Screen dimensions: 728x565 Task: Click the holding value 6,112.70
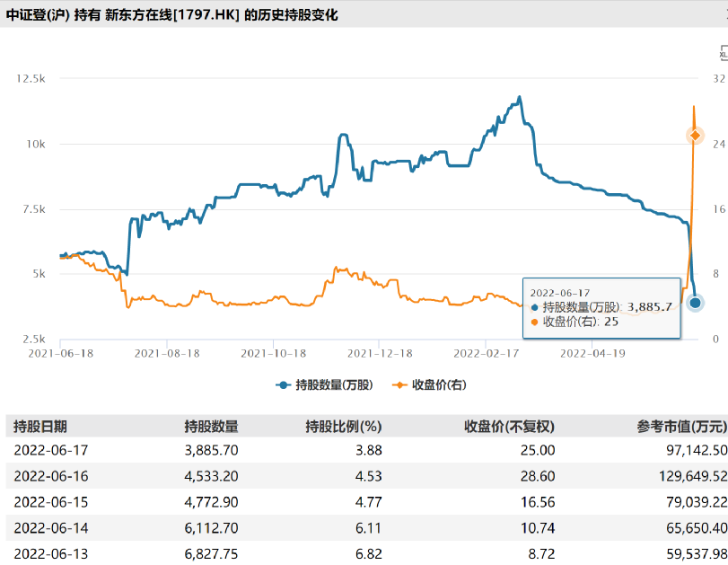[x=211, y=528]
